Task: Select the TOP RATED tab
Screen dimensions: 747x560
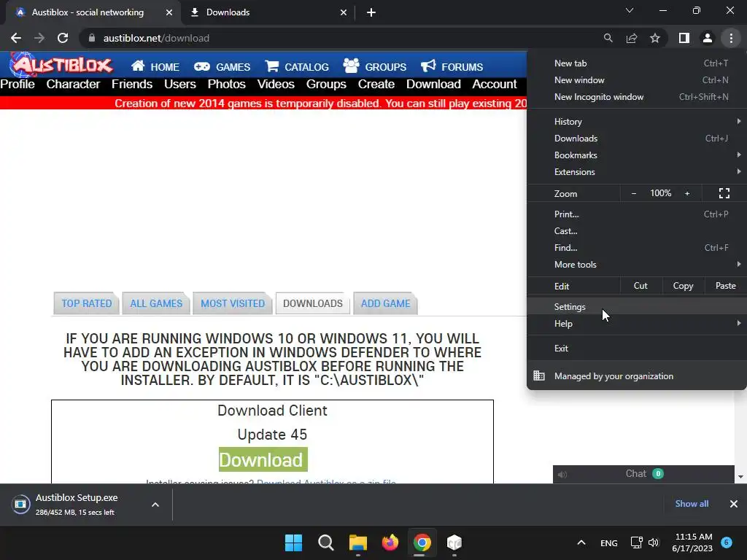Action: tap(86, 303)
